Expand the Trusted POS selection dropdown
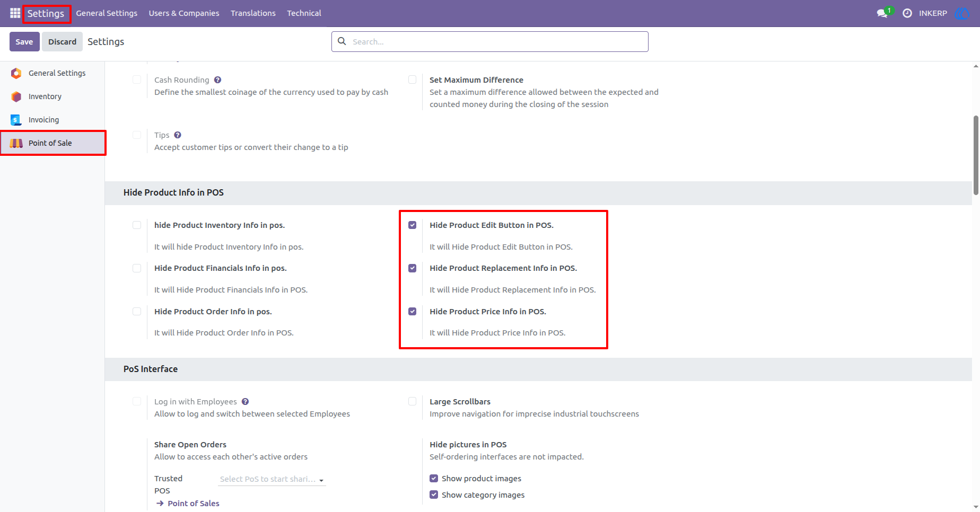This screenshot has height=512, width=980. coord(272,479)
